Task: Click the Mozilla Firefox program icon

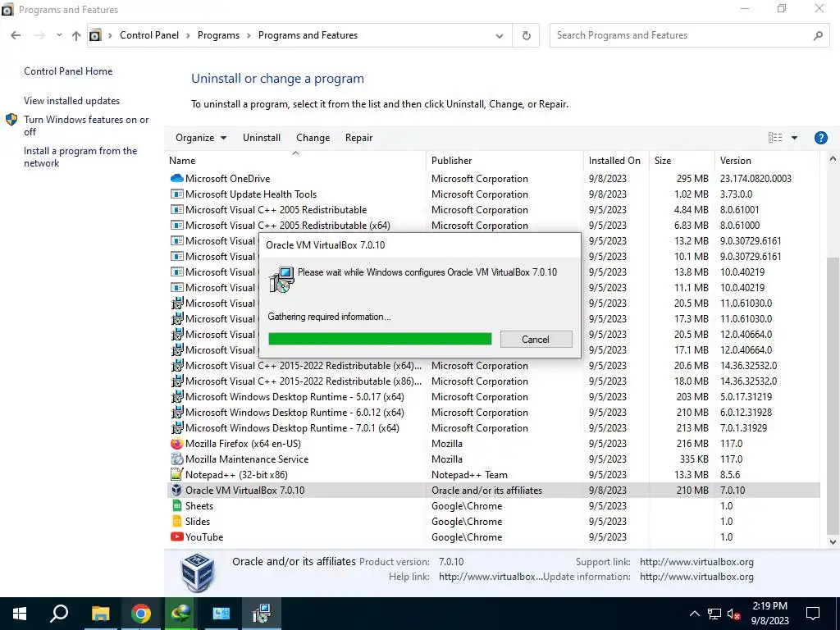Action: click(x=176, y=444)
